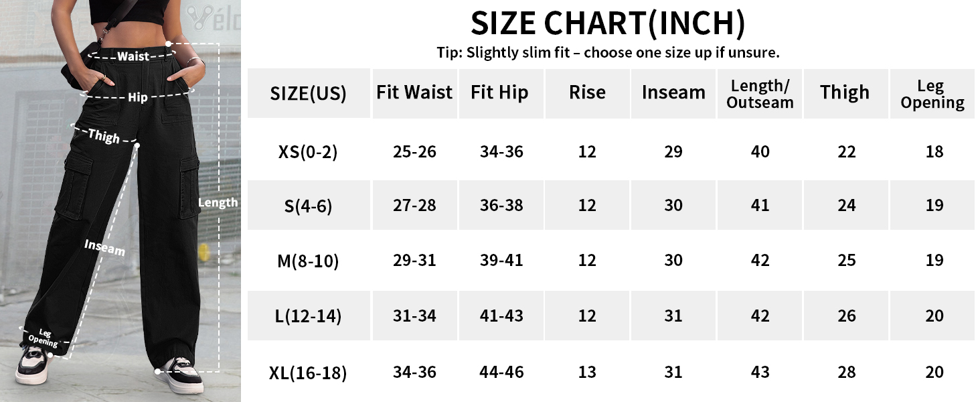Click the Leg Opening column header
Screen dimensions: 980x402
[932, 94]
